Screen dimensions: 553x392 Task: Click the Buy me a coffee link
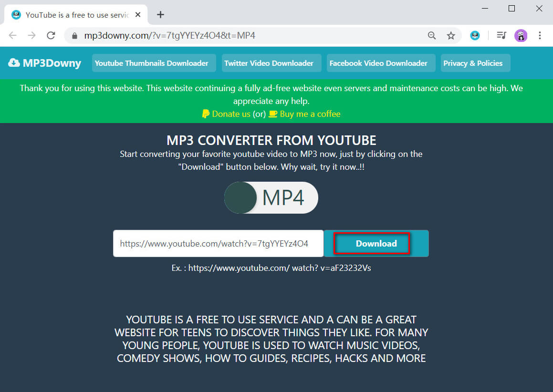(305, 114)
